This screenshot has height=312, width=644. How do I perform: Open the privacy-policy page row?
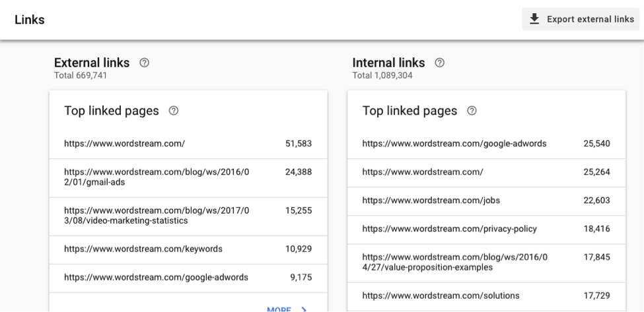point(485,229)
